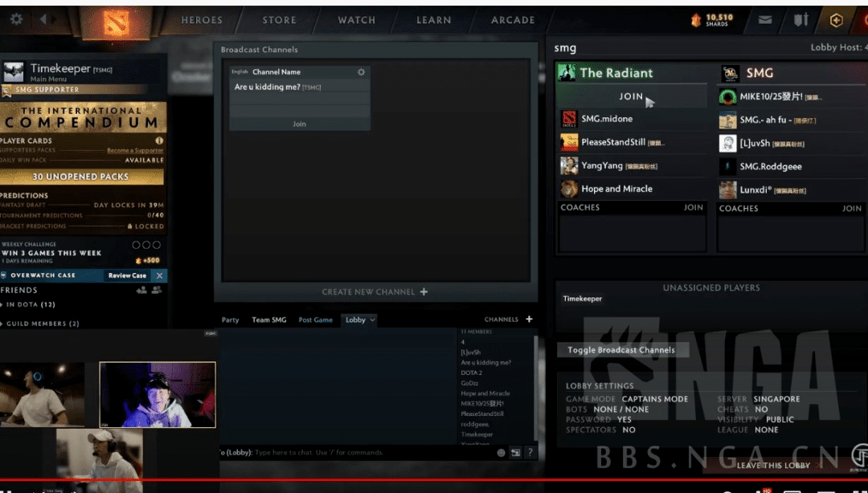Open channel settings gear next to Channel Name
Viewport: 868px width, 493px height.
coord(361,72)
